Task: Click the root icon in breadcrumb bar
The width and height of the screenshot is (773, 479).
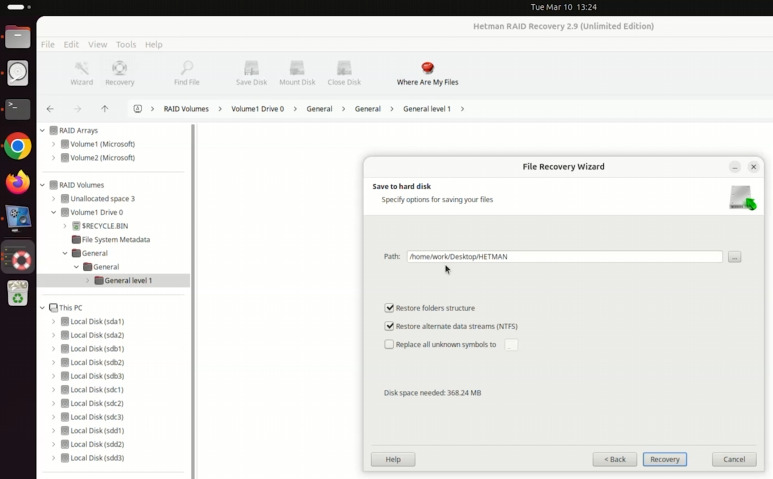Action: pyautogui.click(x=138, y=109)
